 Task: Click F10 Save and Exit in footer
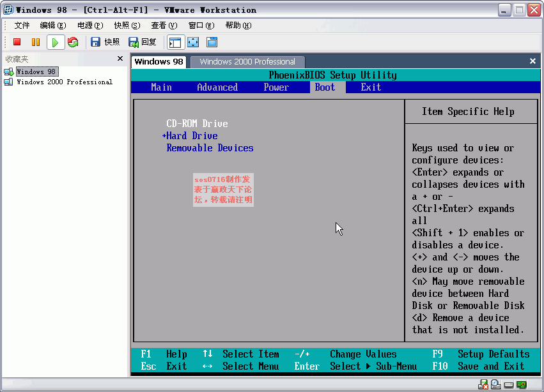478,366
